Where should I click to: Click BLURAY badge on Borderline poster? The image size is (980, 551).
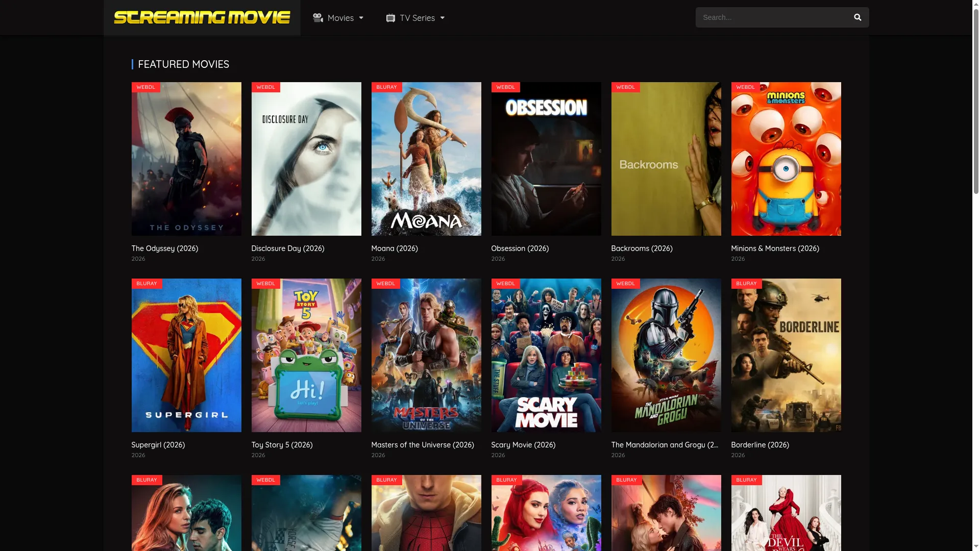click(x=747, y=284)
